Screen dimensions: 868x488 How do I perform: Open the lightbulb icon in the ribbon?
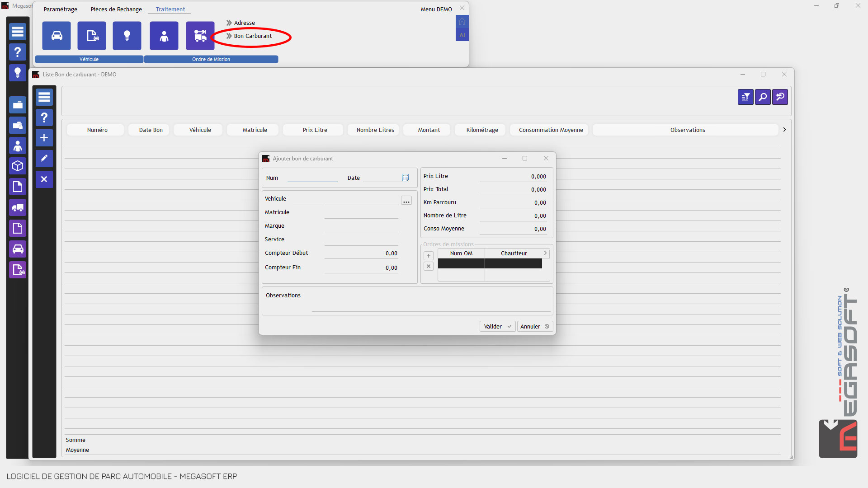click(127, 36)
